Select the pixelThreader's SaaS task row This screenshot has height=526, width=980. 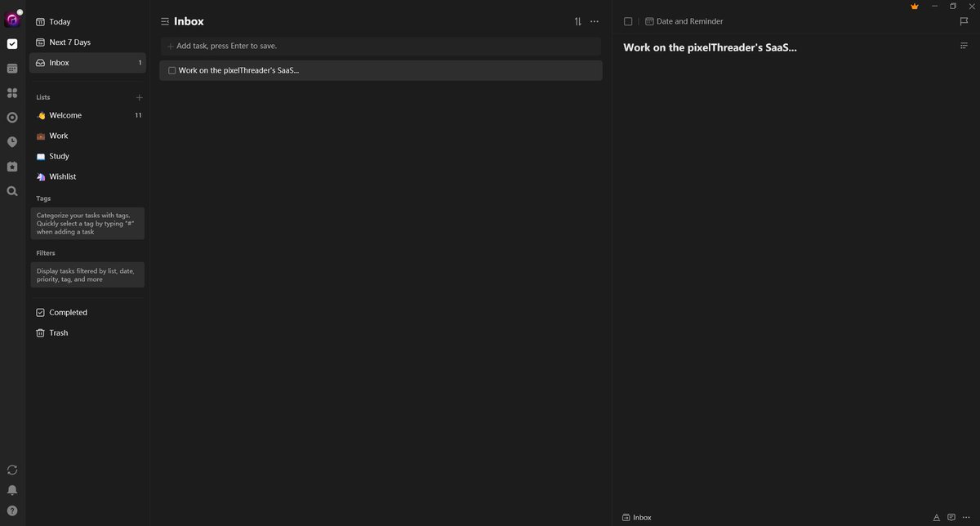point(381,71)
